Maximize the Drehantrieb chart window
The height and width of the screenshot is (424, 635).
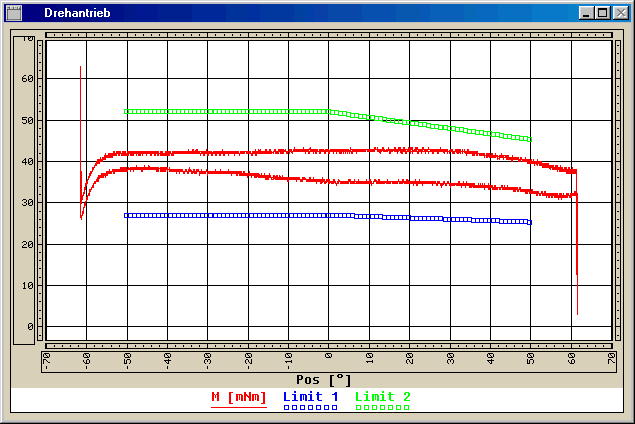click(602, 13)
